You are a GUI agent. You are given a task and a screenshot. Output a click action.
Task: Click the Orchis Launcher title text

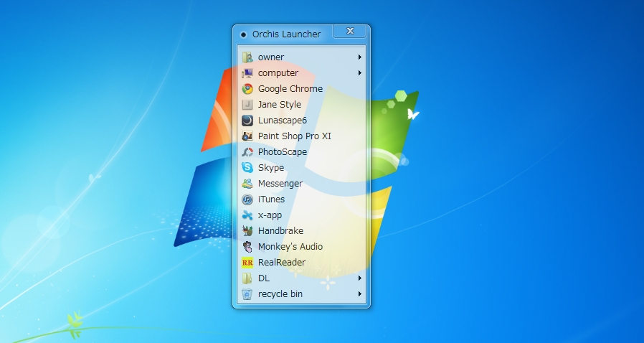(286, 34)
